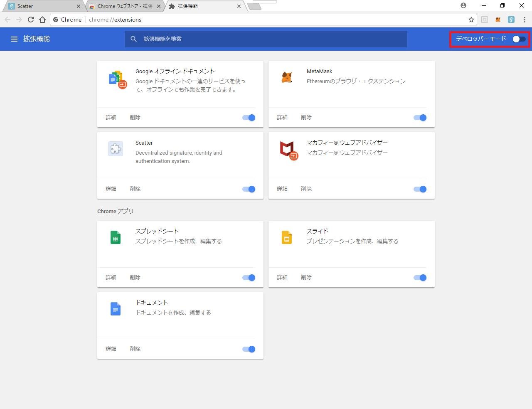
Task: Click the 拡張機能 page title
Action: (37, 39)
